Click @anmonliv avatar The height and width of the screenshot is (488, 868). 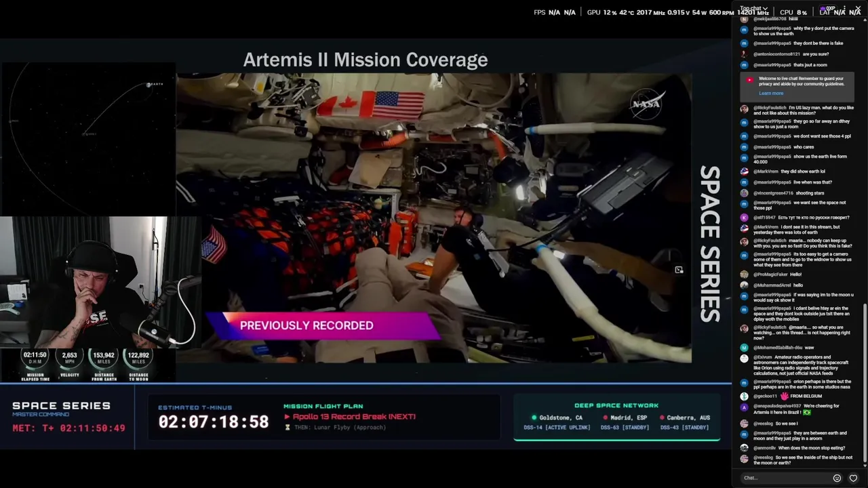(x=744, y=448)
